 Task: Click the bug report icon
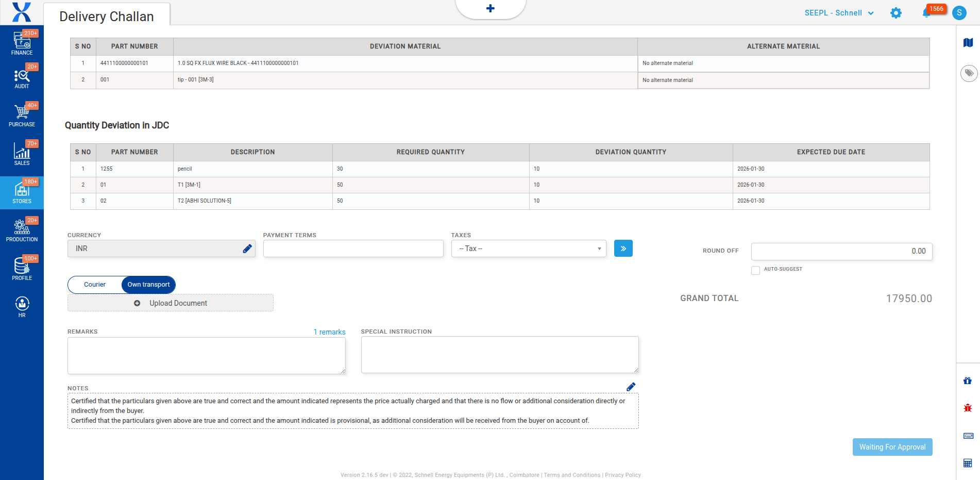click(968, 408)
